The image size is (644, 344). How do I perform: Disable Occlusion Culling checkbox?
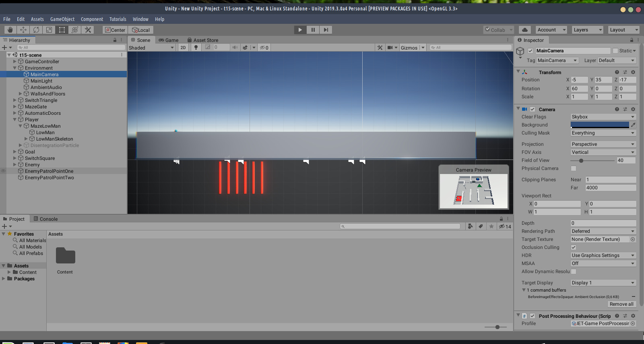coord(574,247)
